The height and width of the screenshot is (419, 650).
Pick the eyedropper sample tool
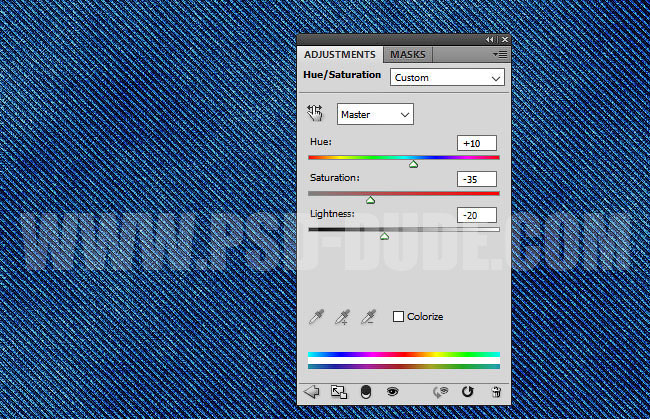pyautogui.click(x=316, y=317)
